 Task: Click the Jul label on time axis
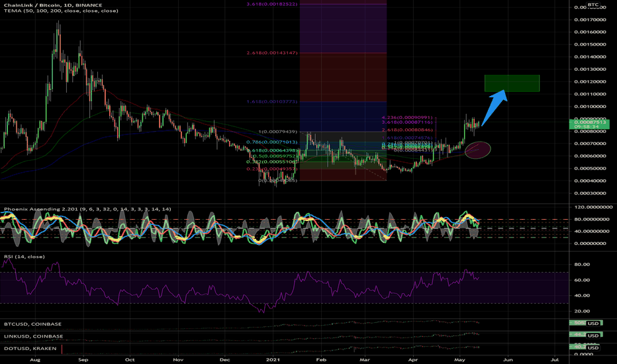[555, 359]
